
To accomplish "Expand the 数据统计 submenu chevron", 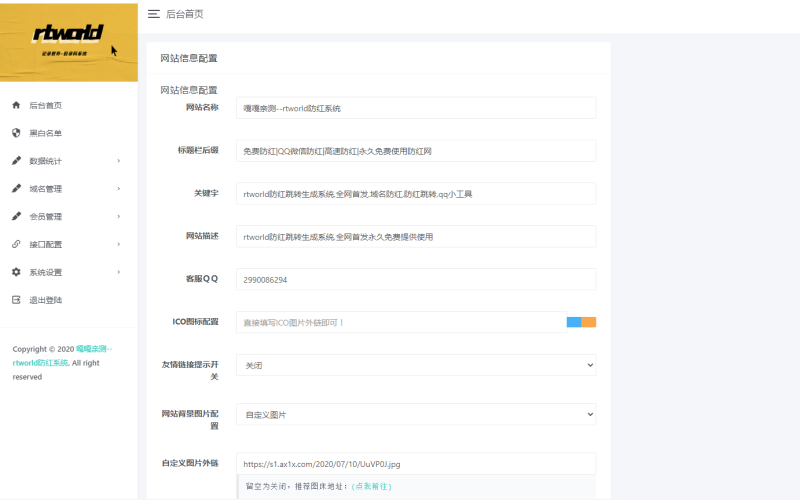I will [119, 161].
